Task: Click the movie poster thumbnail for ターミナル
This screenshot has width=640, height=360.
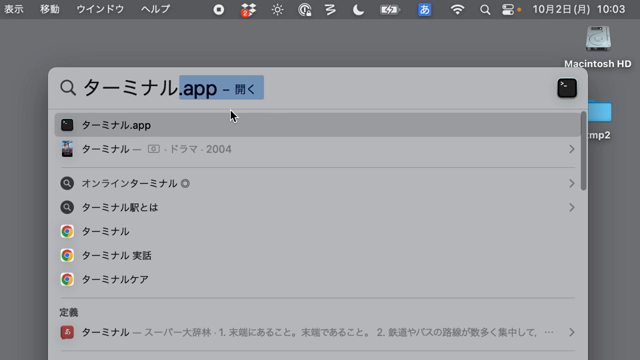Action: [67, 149]
